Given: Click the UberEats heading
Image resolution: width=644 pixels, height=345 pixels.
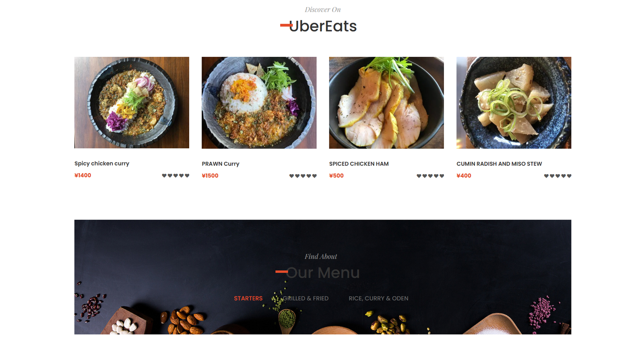Looking at the screenshot, I should [x=323, y=26].
